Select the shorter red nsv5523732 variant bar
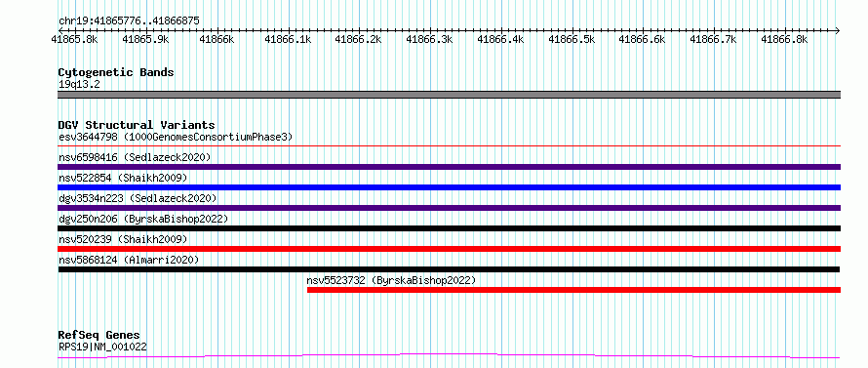 [x=574, y=290]
